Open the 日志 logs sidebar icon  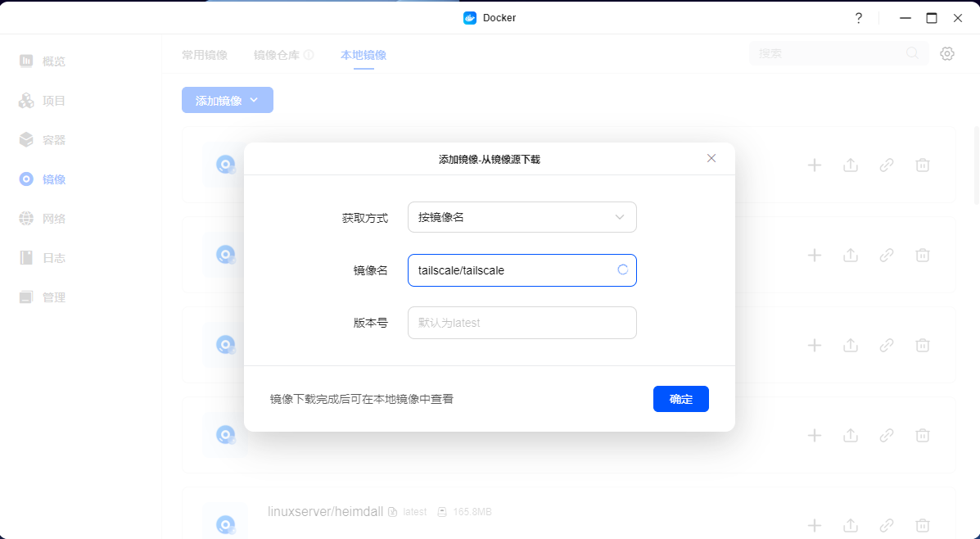pos(26,257)
